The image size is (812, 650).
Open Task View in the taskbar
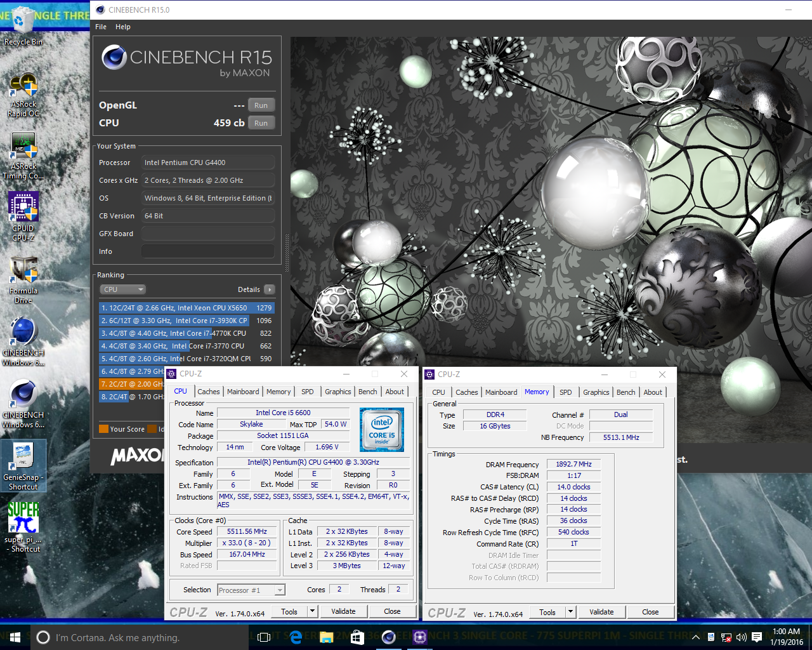coord(265,637)
